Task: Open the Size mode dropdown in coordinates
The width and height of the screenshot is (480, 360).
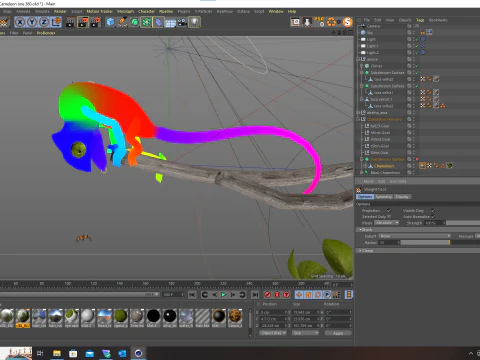Action: (x=305, y=333)
